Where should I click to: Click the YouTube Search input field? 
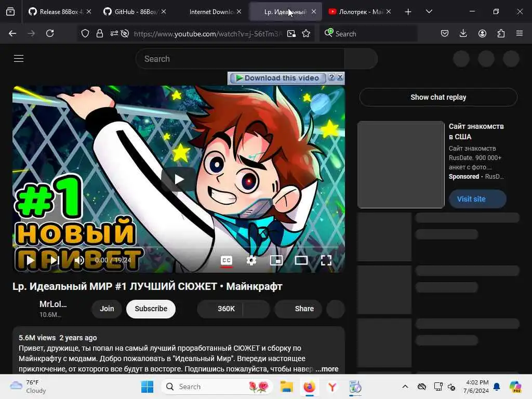pos(240,59)
